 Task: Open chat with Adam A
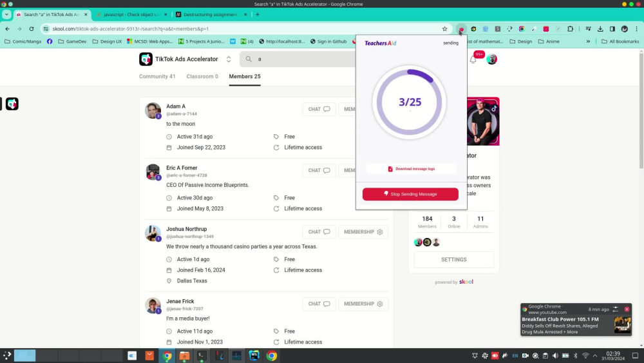pyautogui.click(x=319, y=109)
